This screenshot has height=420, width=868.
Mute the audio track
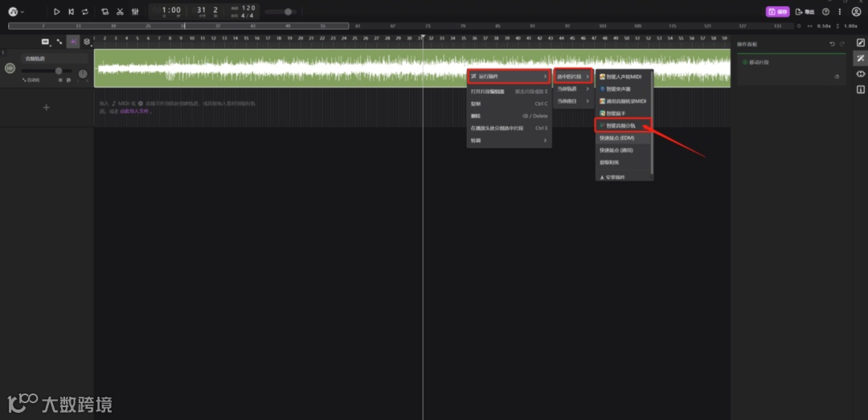click(x=68, y=80)
